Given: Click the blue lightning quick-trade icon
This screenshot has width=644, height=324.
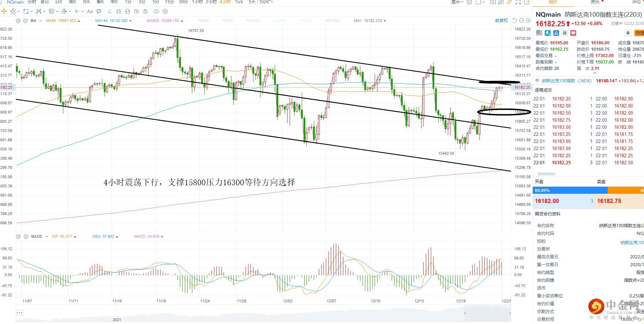Looking at the screenshot, I should click(548, 33).
